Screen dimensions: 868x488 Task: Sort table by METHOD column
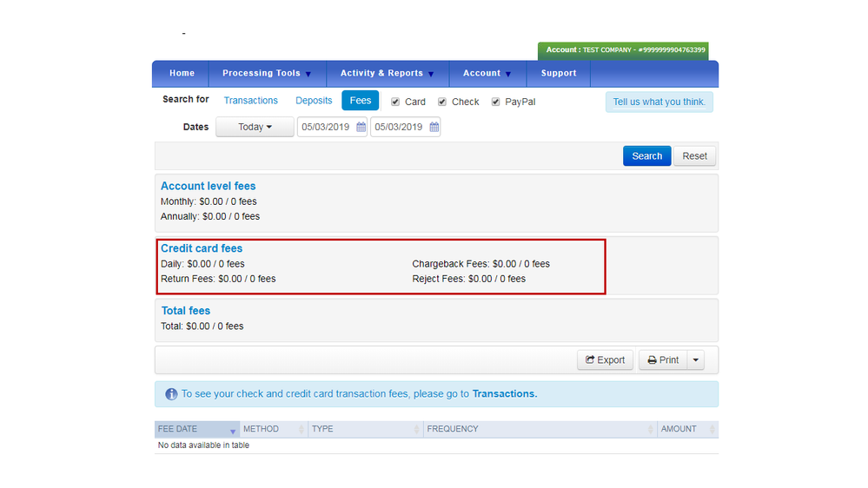click(x=274, y=429)
